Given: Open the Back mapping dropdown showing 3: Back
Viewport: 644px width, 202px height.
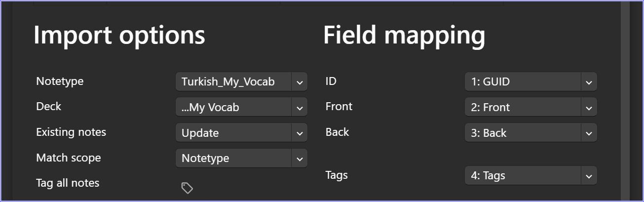Looking at the screenshot, I should coord(530,133).
